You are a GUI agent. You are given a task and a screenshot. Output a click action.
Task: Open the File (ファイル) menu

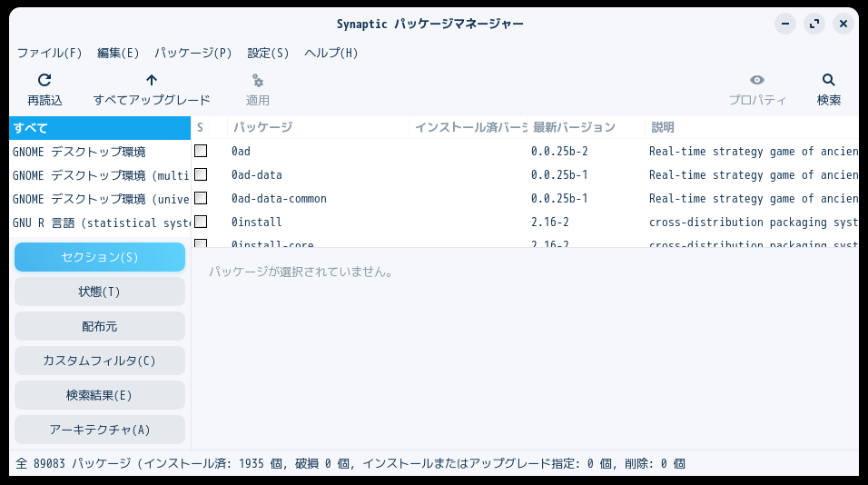pyautogui.click(x=49, y=53)
